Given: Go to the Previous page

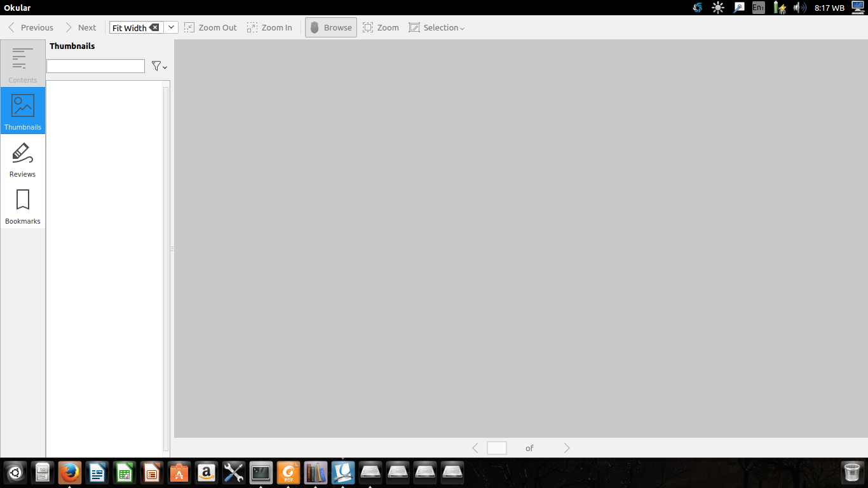Looking at the screenshot, I should pos(30,27).
